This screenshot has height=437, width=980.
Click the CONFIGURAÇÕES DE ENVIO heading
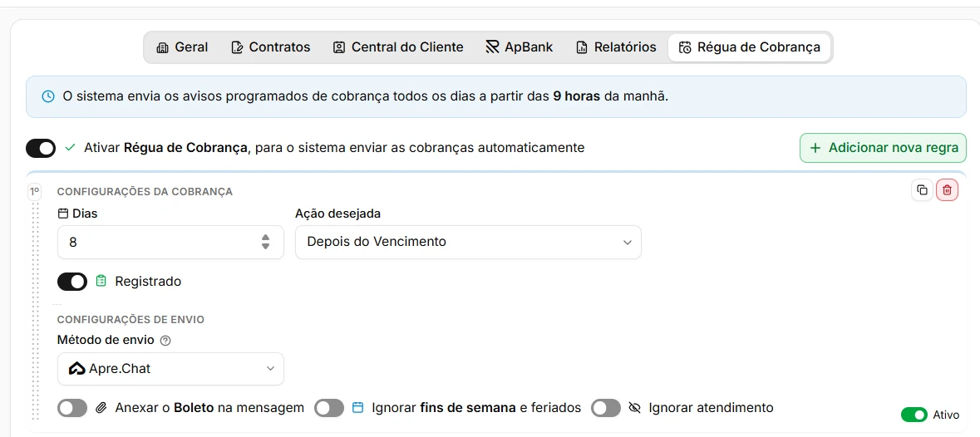coord(131,320)
